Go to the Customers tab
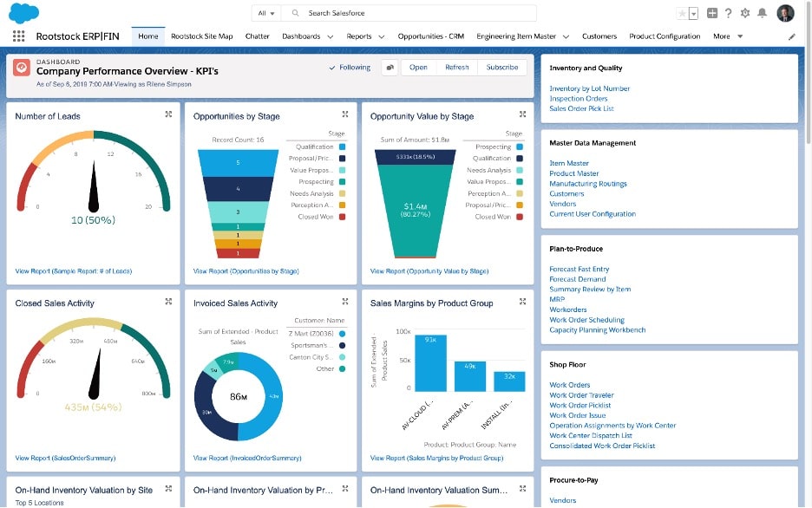This screenshot has width=812, height=508. (599, 36)
